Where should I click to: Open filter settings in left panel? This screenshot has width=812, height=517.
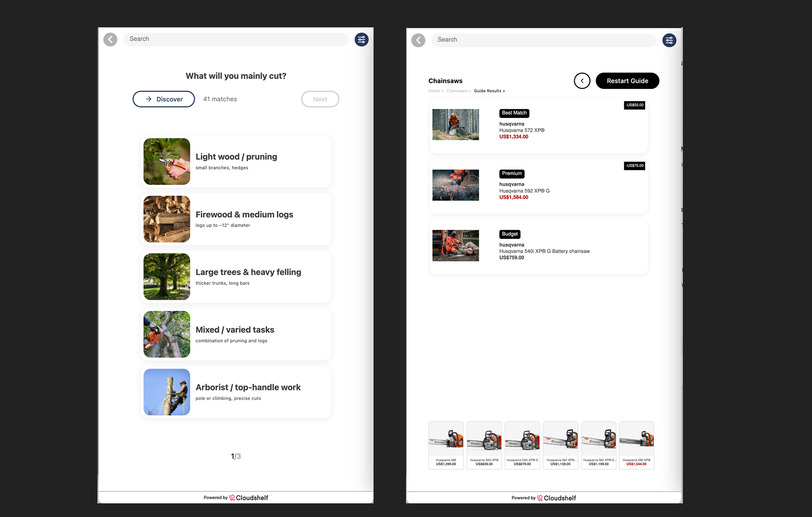tap(361, 40)
